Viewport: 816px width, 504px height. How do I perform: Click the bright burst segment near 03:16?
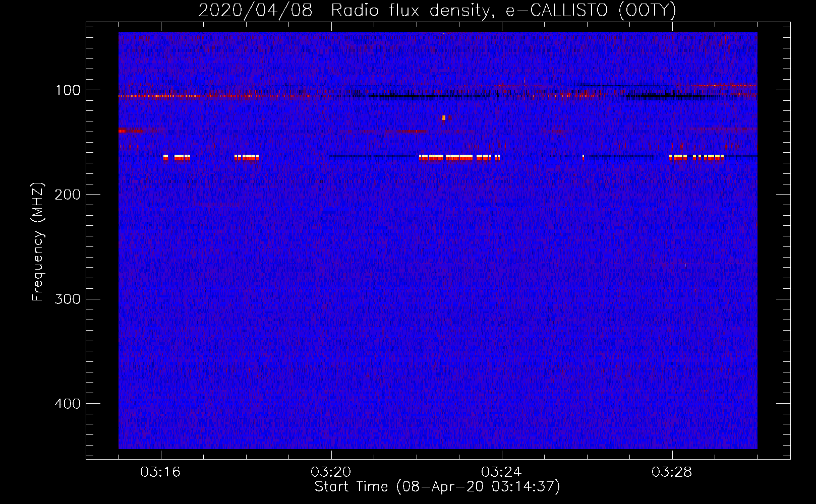(177, 157)
